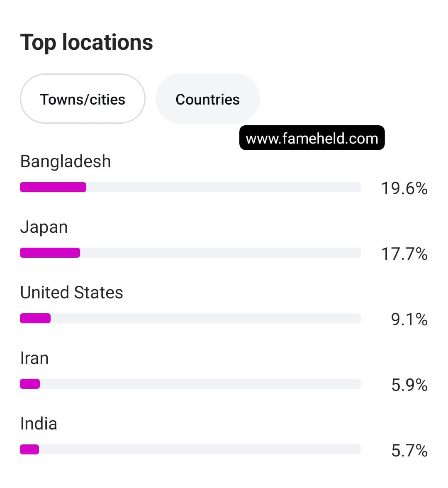This screenshot has height=488, width=448.
Task: Click the 9.1% value for United States
Action: pos(409,320)
